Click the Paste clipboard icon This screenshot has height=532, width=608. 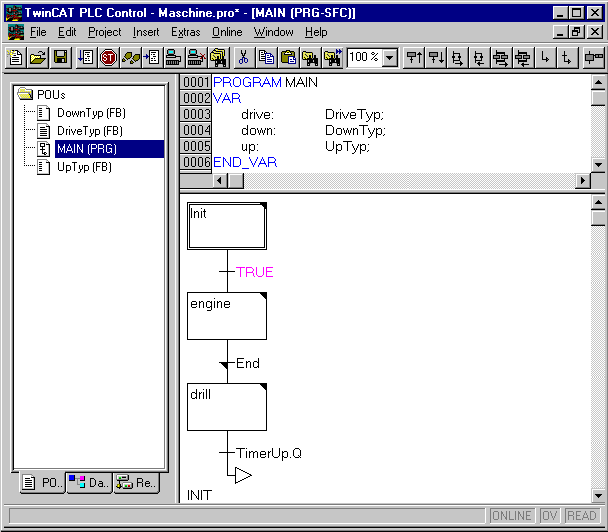click(x=288, y=58)
